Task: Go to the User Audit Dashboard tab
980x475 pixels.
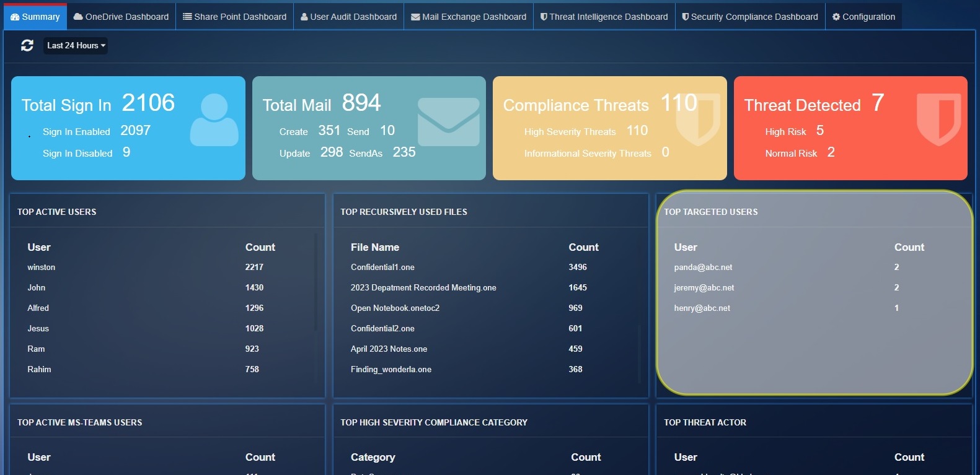Action: (348, 17)
